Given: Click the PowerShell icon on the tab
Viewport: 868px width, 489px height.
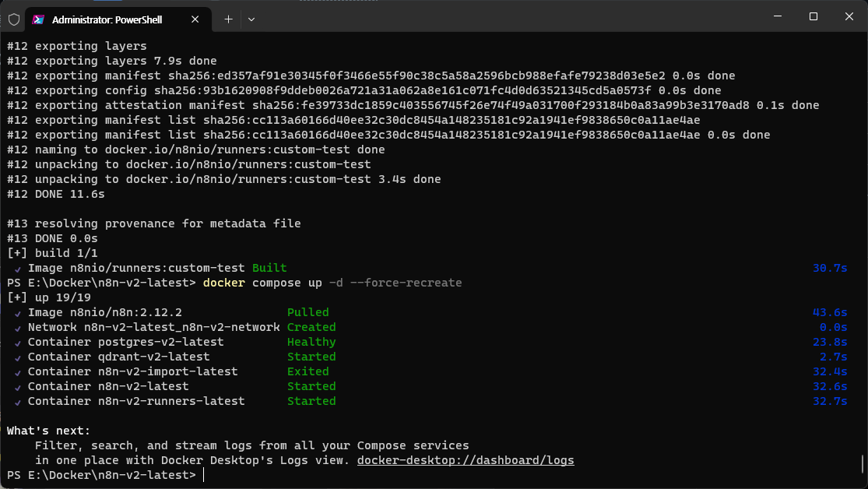Looking at the screenshot, I should tap(38, 19).
